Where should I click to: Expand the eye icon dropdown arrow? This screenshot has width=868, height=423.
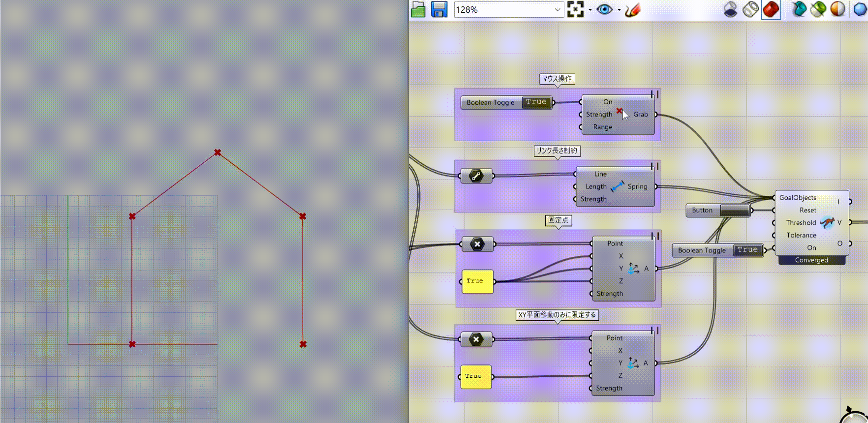click(x=619, y=10)
